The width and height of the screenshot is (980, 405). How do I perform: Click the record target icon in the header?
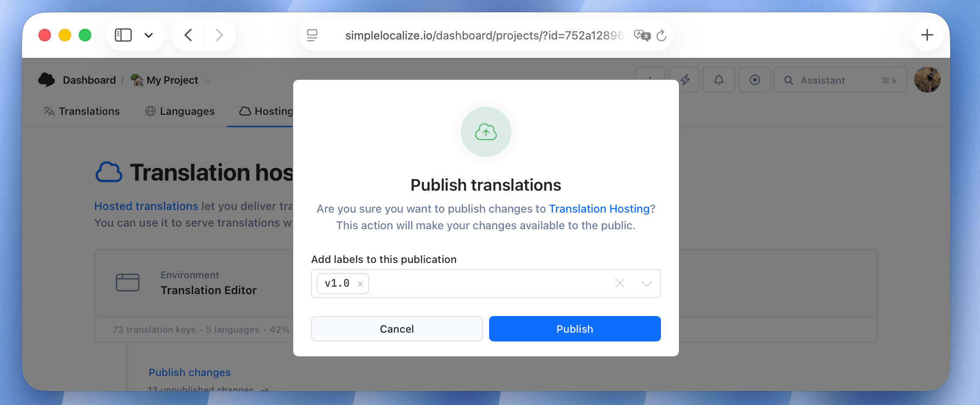tap(755, 79)
